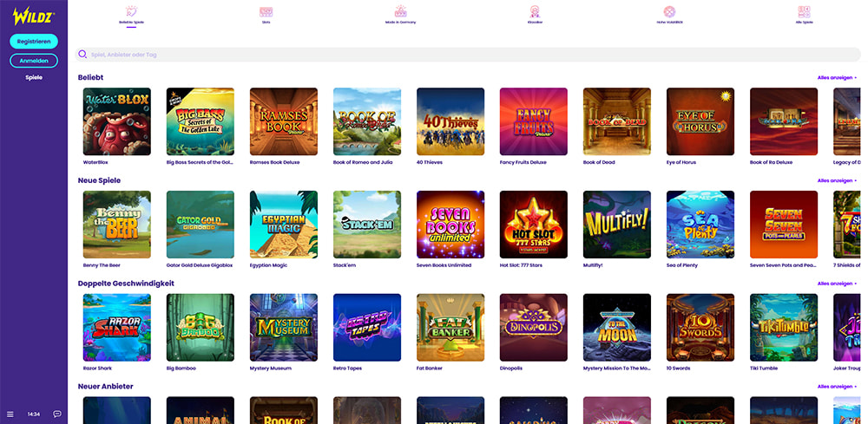Open the hamburger menu in the sidebar

click(x=10, y=414)
